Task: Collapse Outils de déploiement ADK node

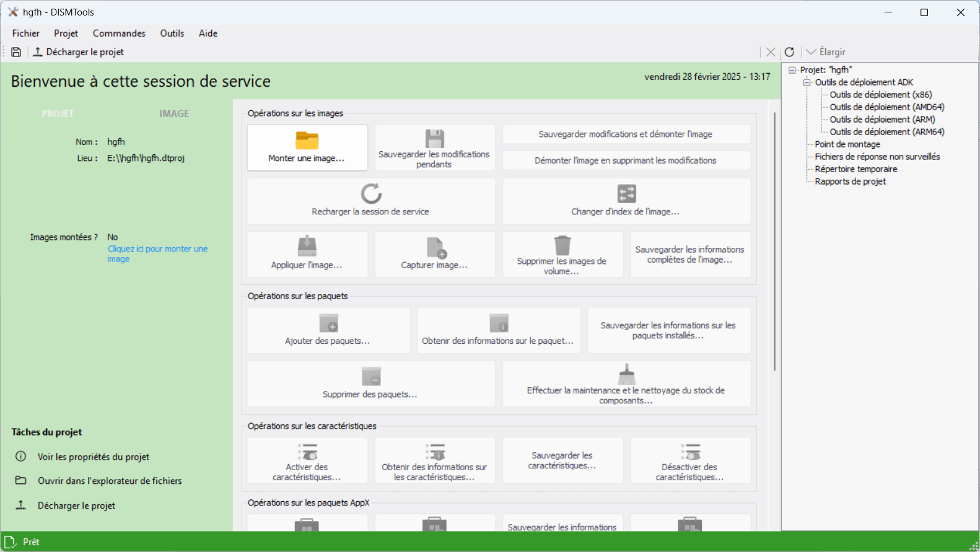Action: tap(807, 82)
